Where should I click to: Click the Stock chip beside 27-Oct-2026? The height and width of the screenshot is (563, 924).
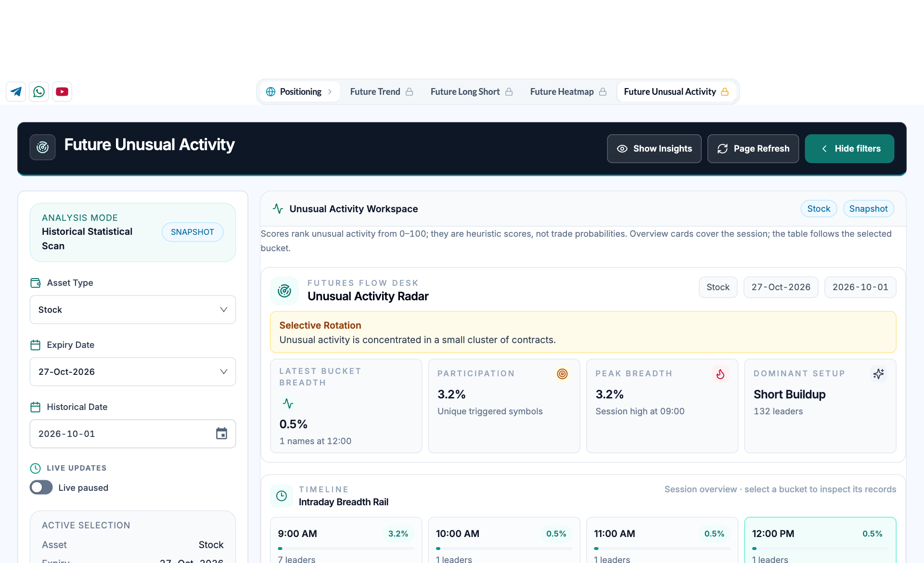tap(718, 287)
